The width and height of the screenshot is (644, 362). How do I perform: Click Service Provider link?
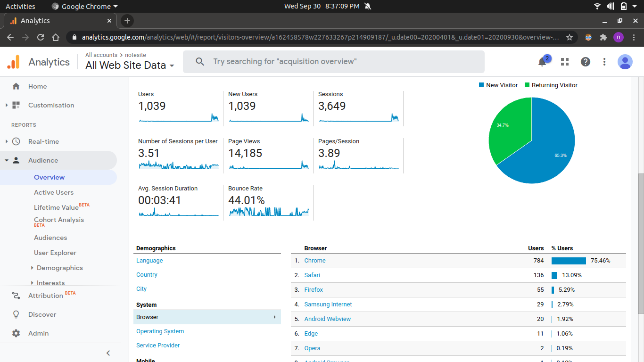point(158,346)
